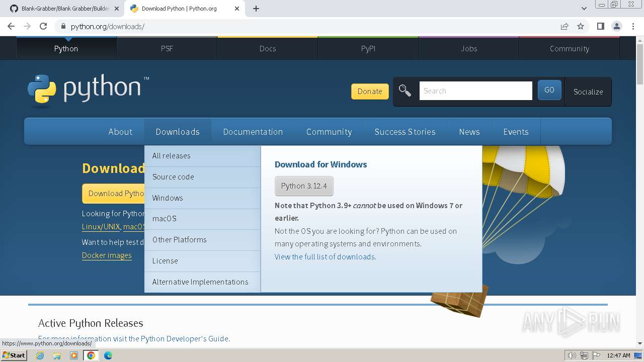Click the python logo
The width and height of the screenshot is (644, 362).
[88, 91]
